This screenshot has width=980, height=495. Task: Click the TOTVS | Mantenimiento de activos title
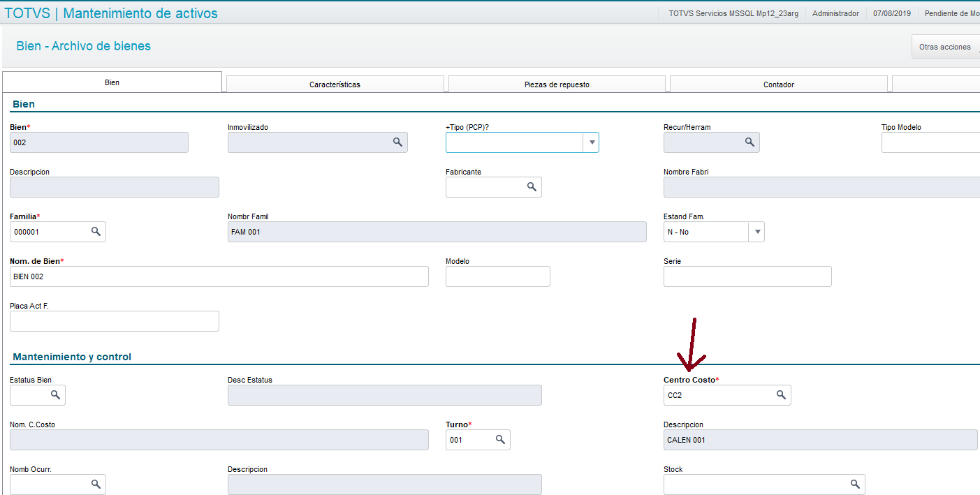point(112,13)
